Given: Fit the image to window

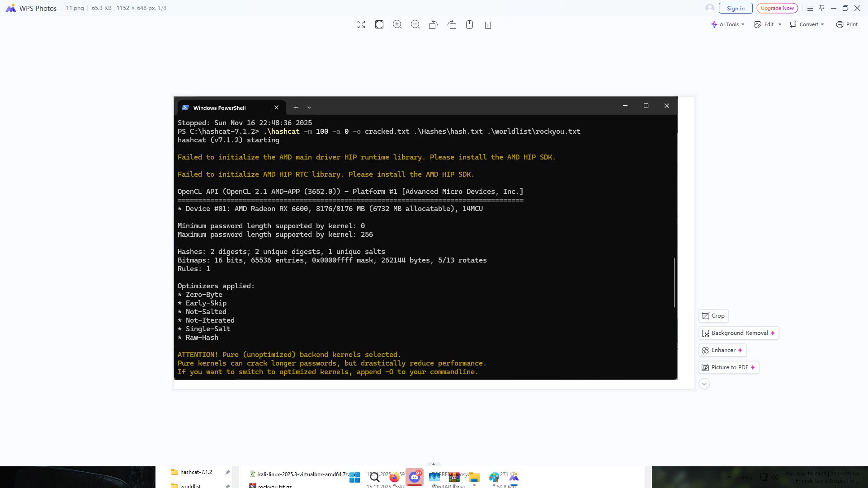Looking at the screenshot, I should tap(379, 25).
